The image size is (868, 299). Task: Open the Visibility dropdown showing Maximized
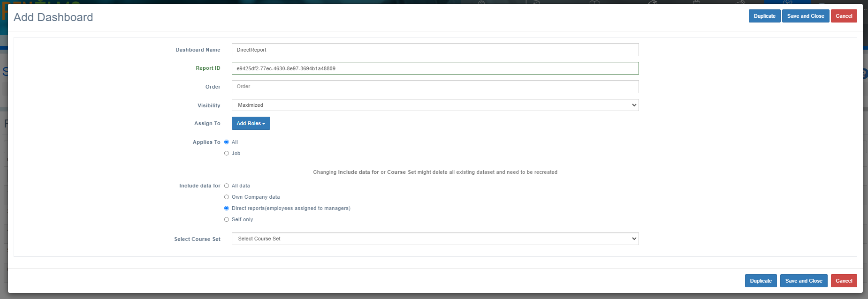pyautogui.click(x=435, y=105)
